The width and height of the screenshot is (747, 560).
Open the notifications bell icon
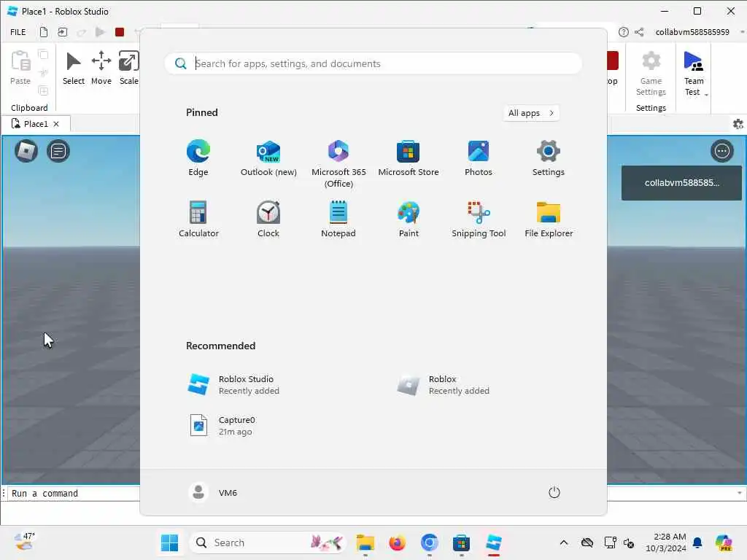697,542
